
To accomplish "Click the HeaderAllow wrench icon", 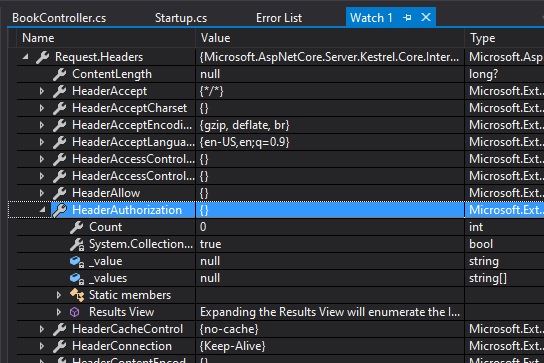I will pyautogui.click(x=60, y=193).
